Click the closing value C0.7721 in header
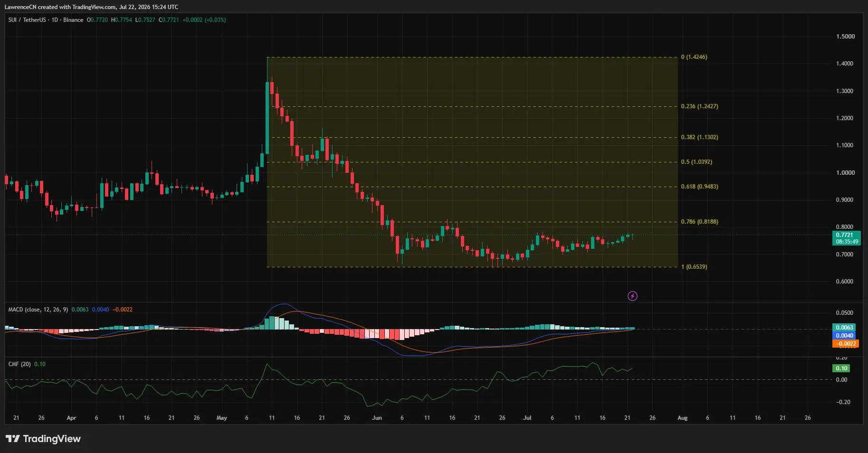This screenshot has width=868, height=453. click(x=169, y=20)
